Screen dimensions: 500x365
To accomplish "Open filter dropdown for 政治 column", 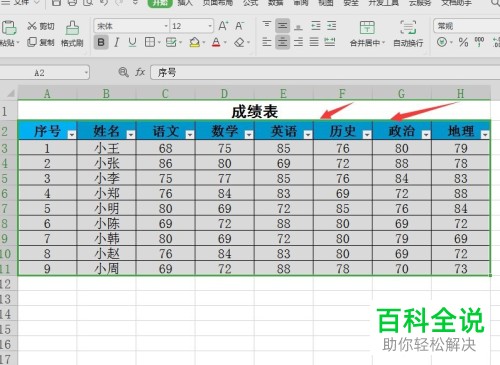I will tap(426, 134).
